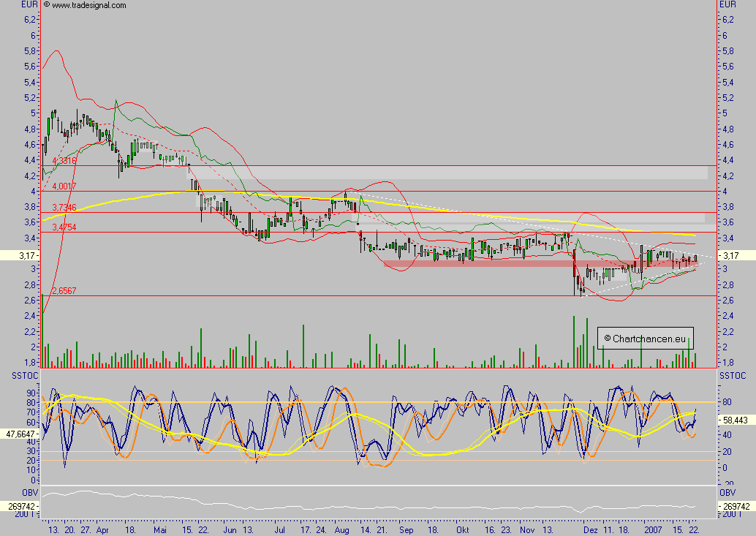This screenshot has height=536, width=756.
Task: Select the red 2,6567 support level label
Action: [64, 291]
